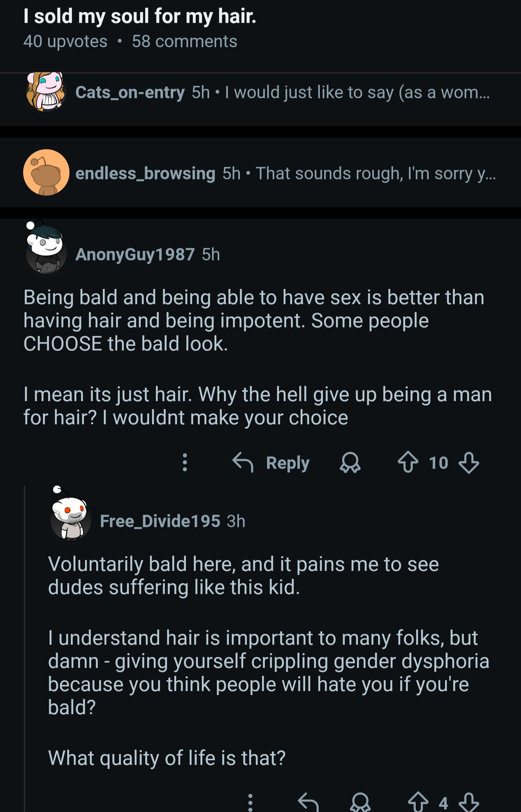521x812 pixels.
Task: Open AnonyGuy1987 username link
Action: tap(135, 254)
